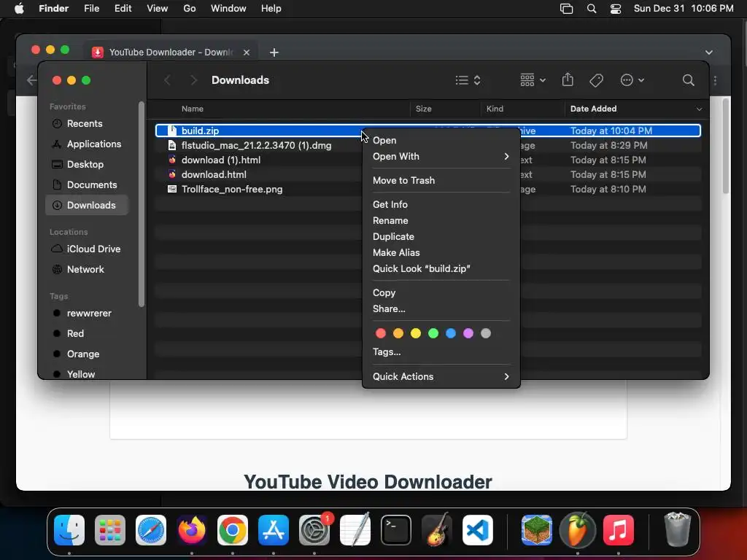This screenshot has width=747, height=560.
Task: Launch Safari from the Dock
Action: (x=151, y=530)
